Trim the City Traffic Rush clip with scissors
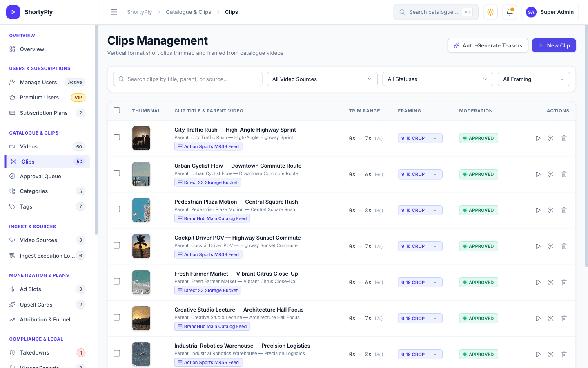588x368 pixels. 551,138
